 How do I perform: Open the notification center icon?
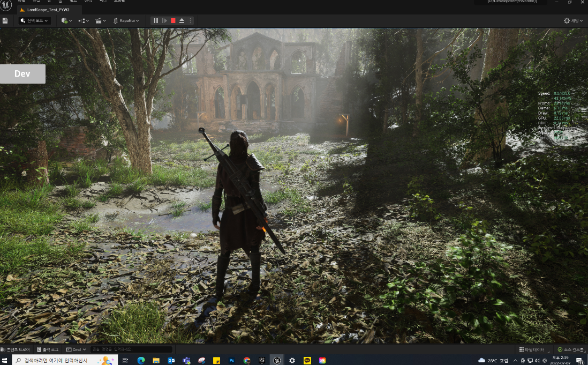click(x=580, y=361)
